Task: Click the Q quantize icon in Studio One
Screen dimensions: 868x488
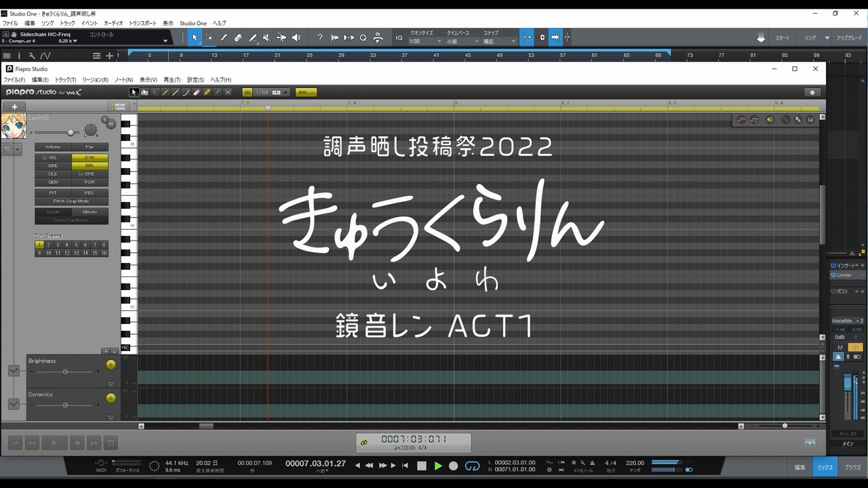Action: (363, 38)
